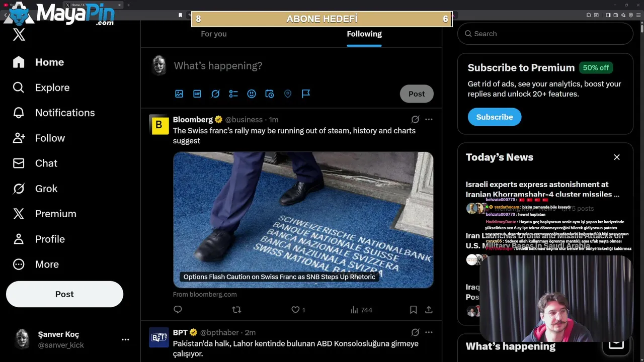The width and height of the screenshot is (644, 362).
Task: Open Follow in sidebar
Action: tap(39, 138)
